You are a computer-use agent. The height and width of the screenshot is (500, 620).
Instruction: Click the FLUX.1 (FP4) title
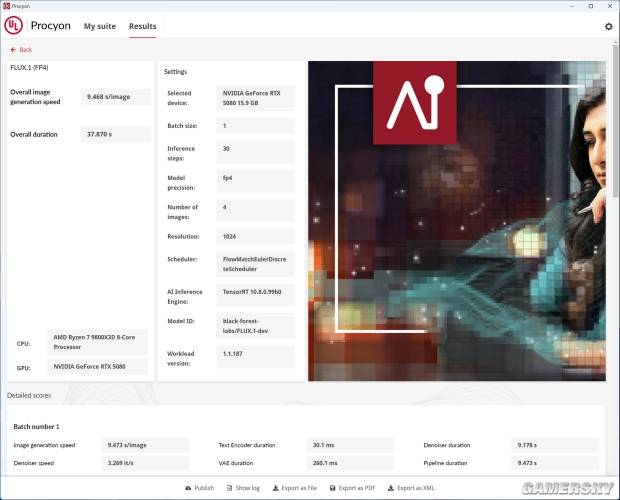point(29,68)
